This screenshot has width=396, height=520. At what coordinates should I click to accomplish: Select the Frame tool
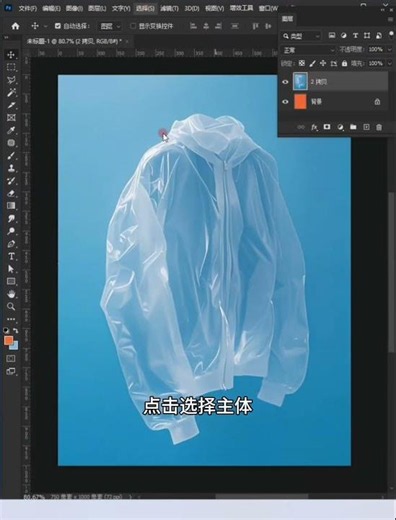point(11,117)
